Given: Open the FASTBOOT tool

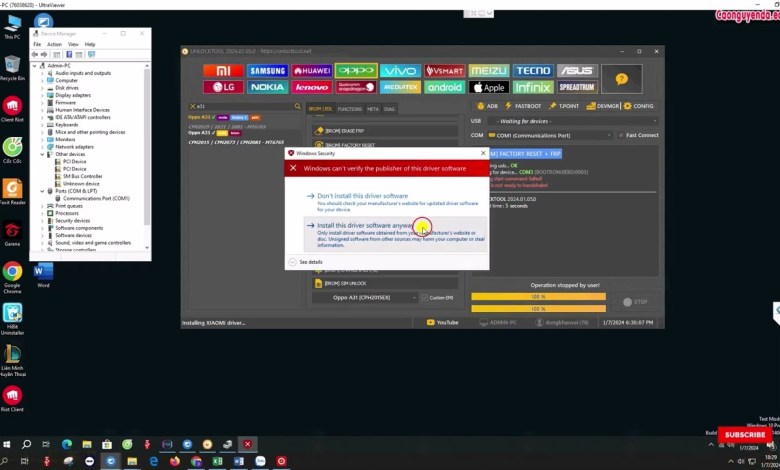Looking at the screenshot, I should click(523, 106).
